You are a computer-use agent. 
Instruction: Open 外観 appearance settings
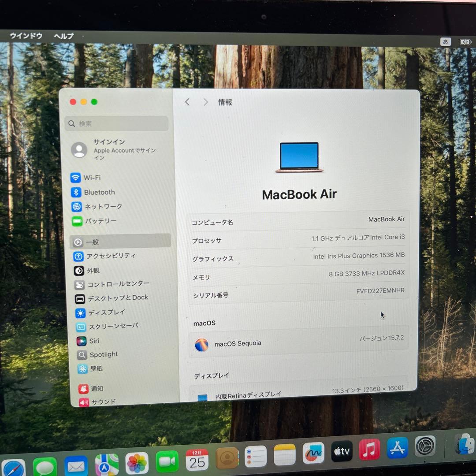pos(86,271)
